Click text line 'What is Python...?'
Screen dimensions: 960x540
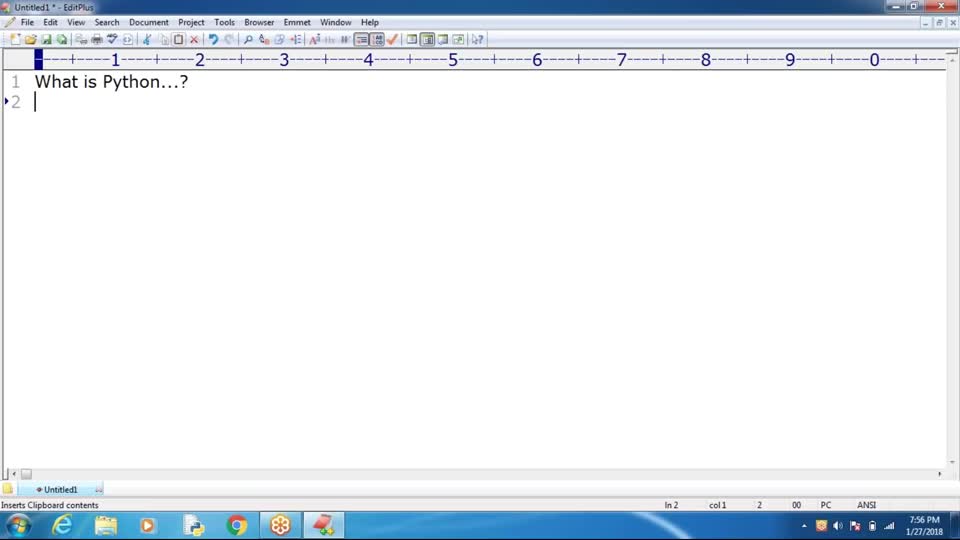point(111,81)
